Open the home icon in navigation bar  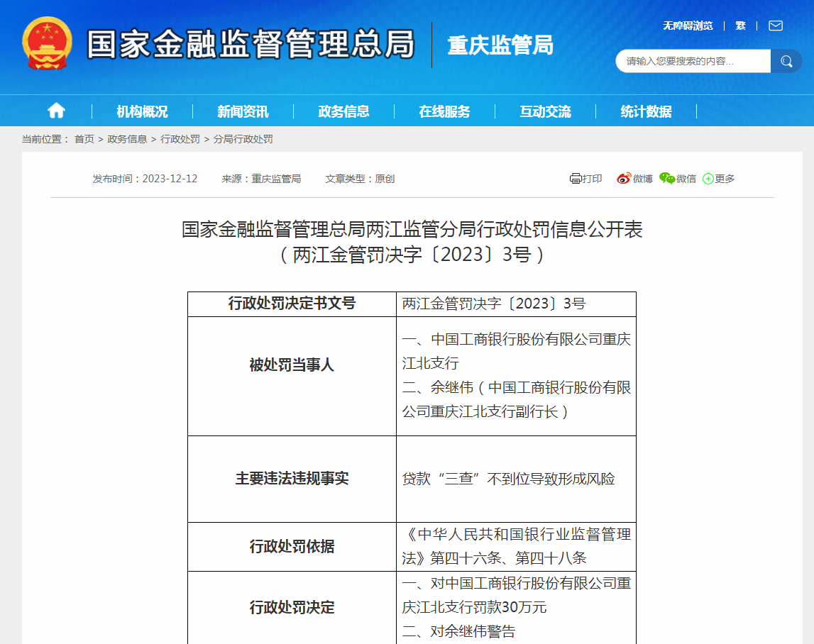point(56,111)
